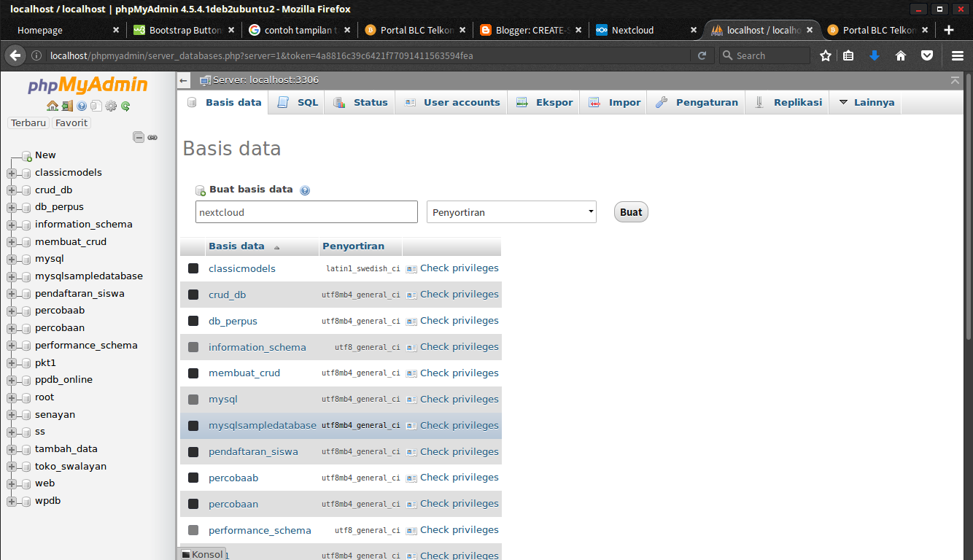Tick the checkbox beside pendaftaran_siswa
The width and height of the screenshot is (973, 560).
(193, 451)
